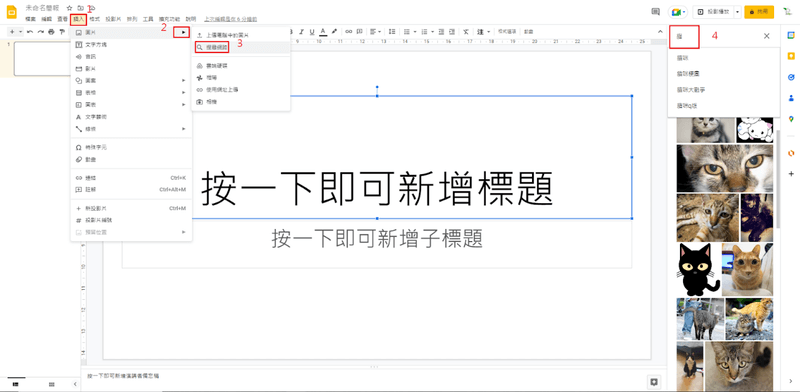Choose Upload from computer in submenu
This screenshot has height=392, width=800.
pos(241,35)
